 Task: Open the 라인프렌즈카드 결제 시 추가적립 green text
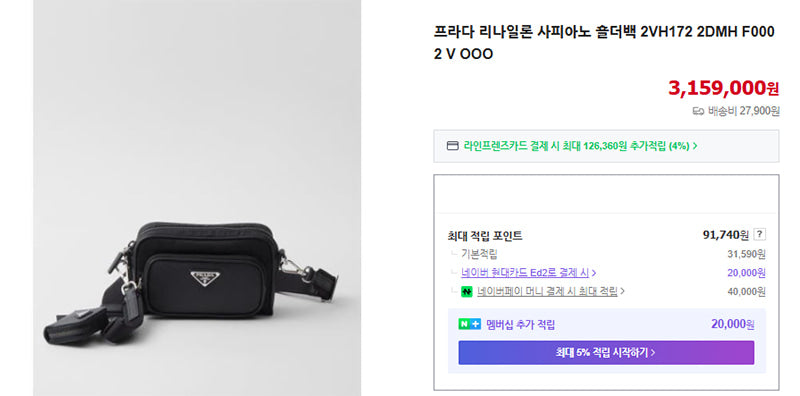pyautogui.click(x=577, y=146)
